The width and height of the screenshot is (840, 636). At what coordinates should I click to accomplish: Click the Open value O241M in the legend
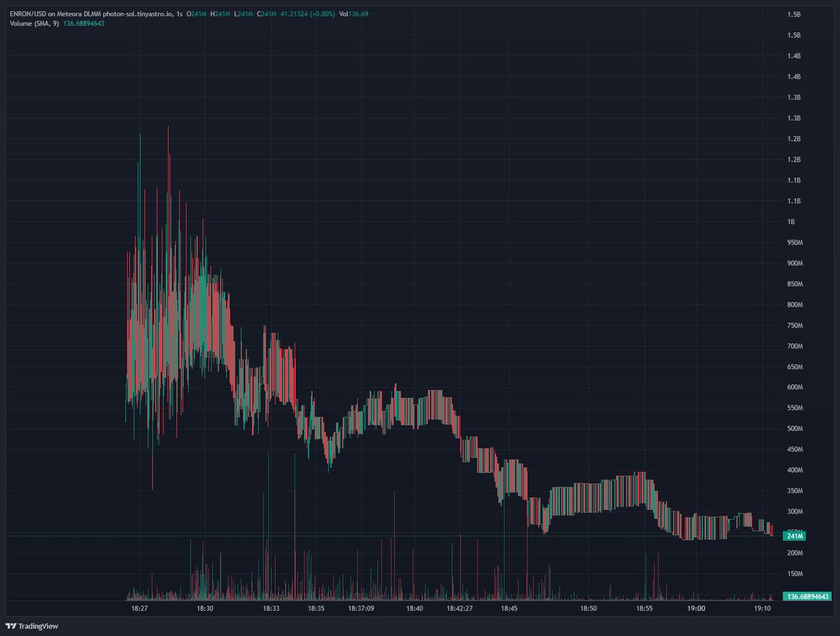point(196,15)
